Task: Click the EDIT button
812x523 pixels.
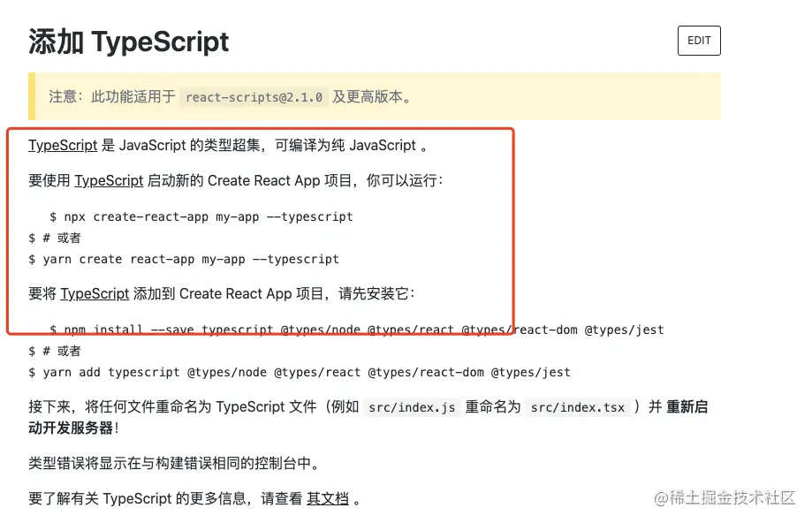Action: (x=699, y=41)
